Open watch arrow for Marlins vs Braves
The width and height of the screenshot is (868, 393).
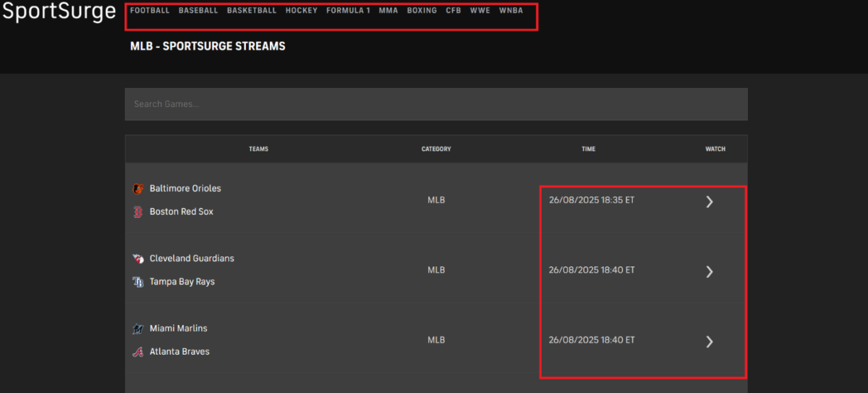[710, 342]
